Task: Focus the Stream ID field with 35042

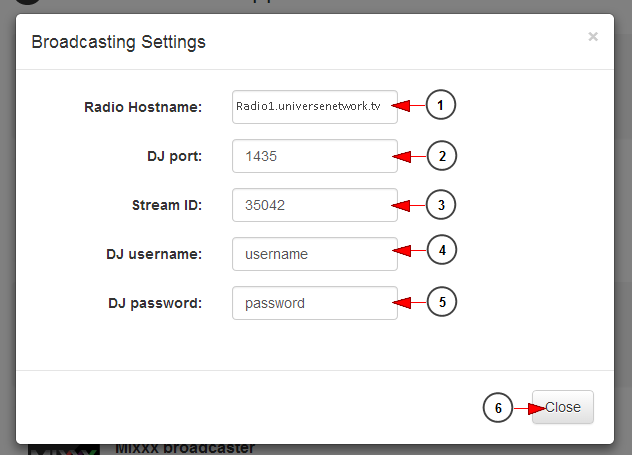Action: click(x=315, y=205)
